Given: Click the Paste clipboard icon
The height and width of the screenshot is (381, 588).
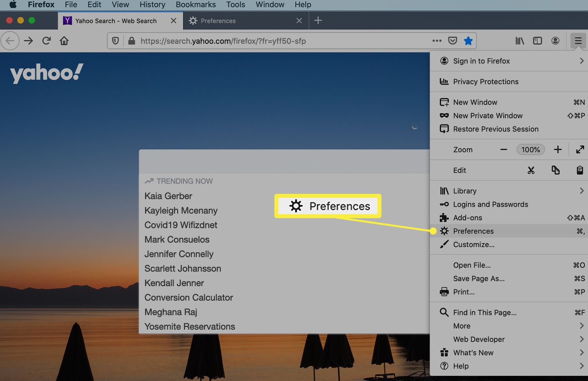Looking at the screenshot, I should tap(580, 170).
